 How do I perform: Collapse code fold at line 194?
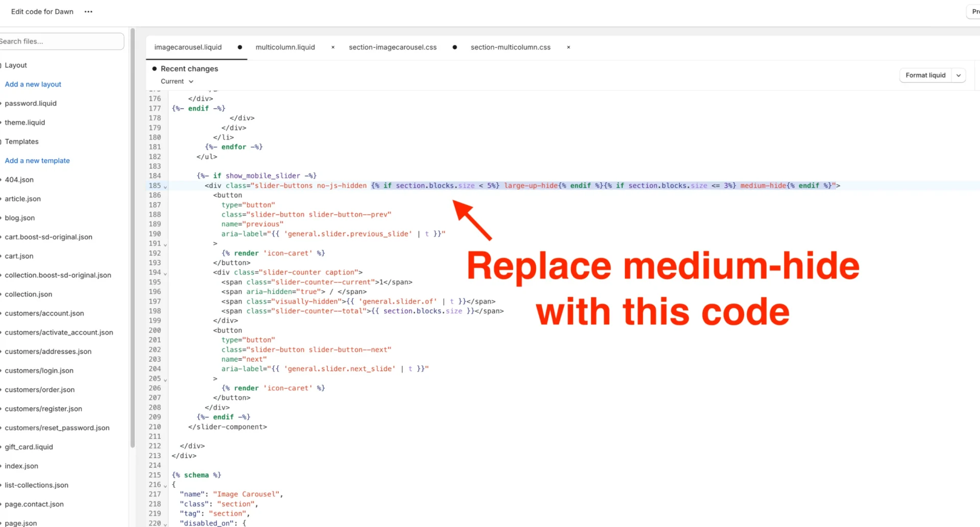pyautogui.click(x=165, y=273)
